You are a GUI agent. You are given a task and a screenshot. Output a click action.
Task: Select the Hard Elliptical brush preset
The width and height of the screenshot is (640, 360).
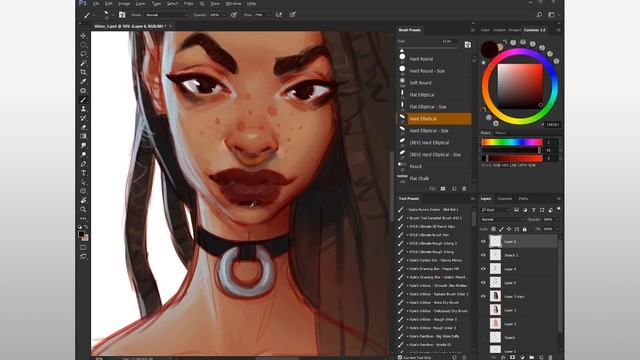coord(434,119)
